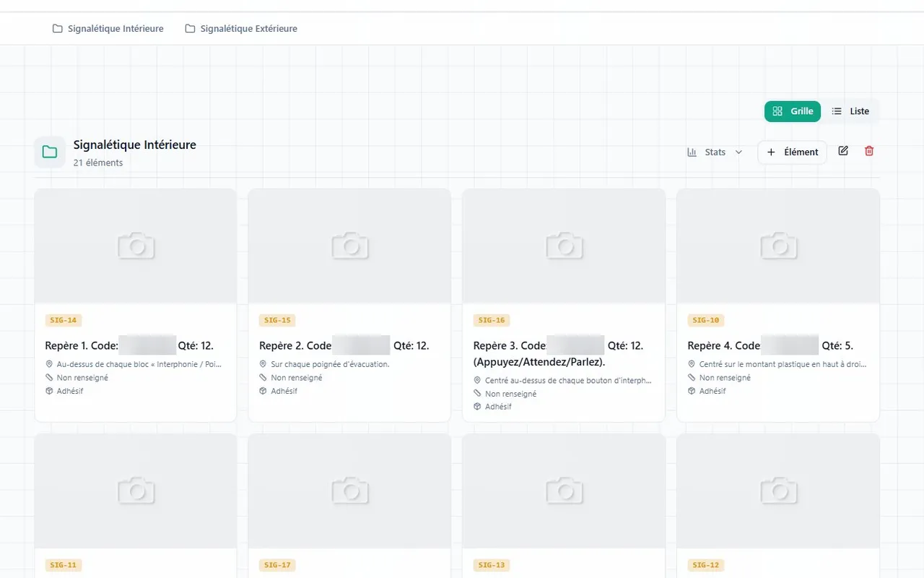Viewport: 924px width, 578px height.
Task: Click the location pin icon on Repère 2 card
Action: pyautogui.click(x=263, y=364)
